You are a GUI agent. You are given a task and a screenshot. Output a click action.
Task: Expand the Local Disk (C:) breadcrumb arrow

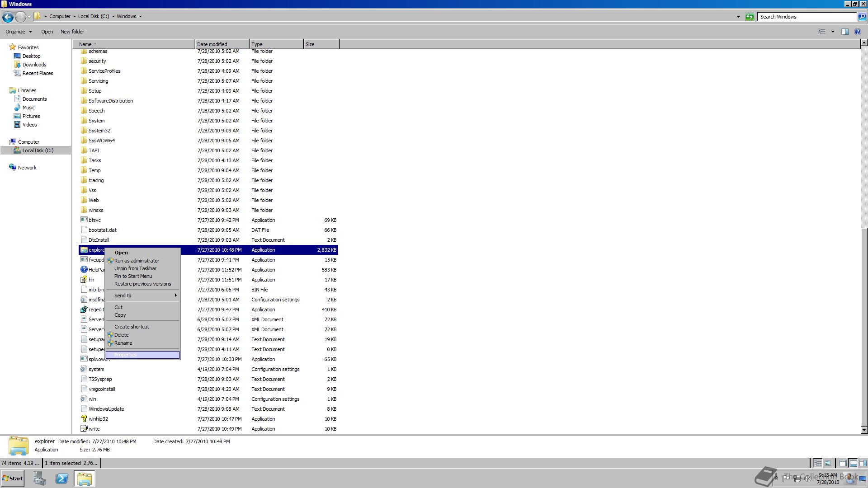tap(113, 17)
